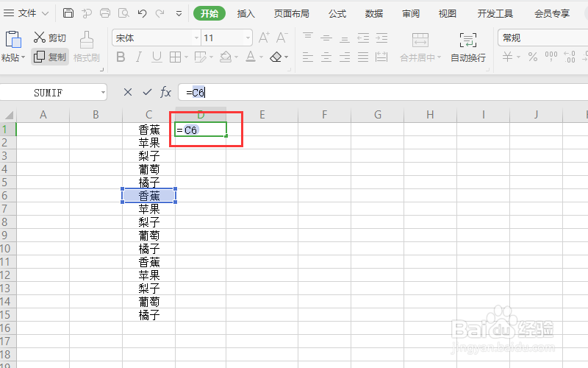Viewport: 588px width, 368px height.
Task: Click inside the formula bar input
Action: (x=382, y=92)
